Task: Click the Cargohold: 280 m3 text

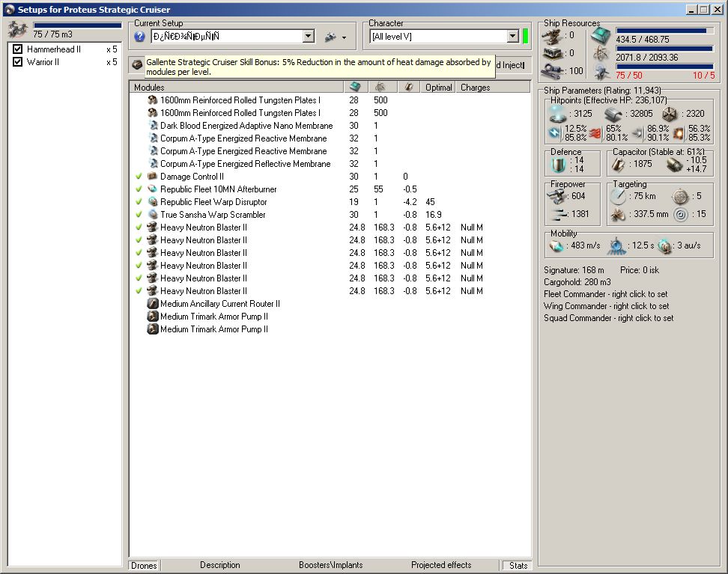Action: pos(577,282)
